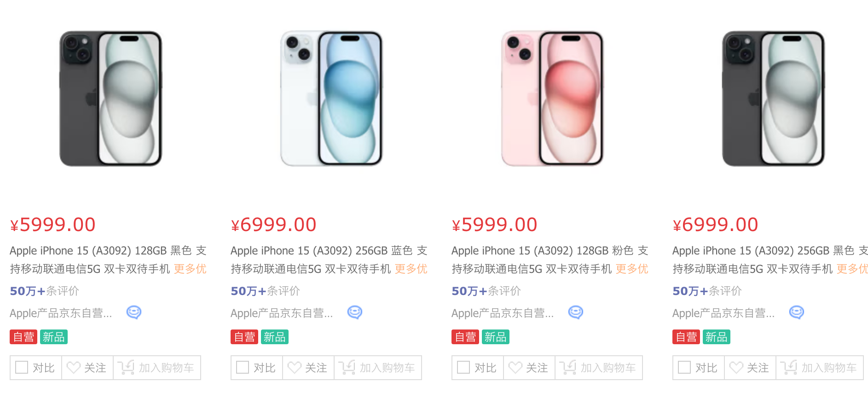Open customer service chat for blue 256GB iPhone
868x393 pixels.
[x=355, y=312]
